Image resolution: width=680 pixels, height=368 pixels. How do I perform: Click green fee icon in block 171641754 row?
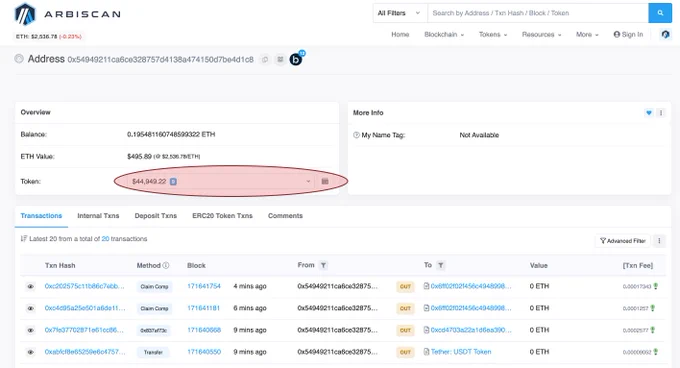(656, 286)
